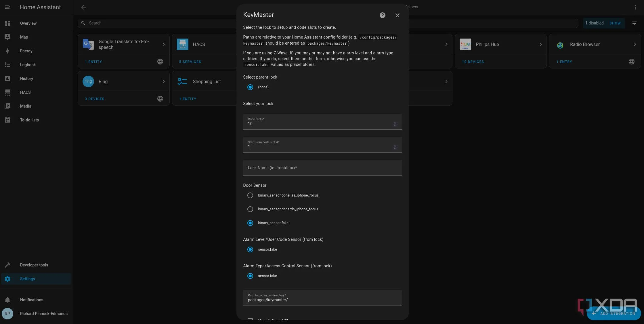Click the To-do lists clipboard icon
This screenshot has width=644, height=324.
tap(7, 120)
